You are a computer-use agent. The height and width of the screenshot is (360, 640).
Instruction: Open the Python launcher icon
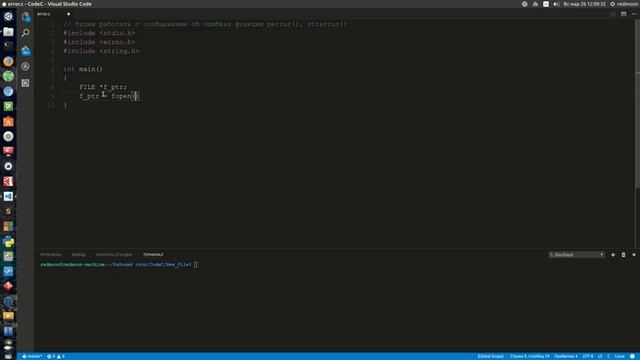point(8,241)
